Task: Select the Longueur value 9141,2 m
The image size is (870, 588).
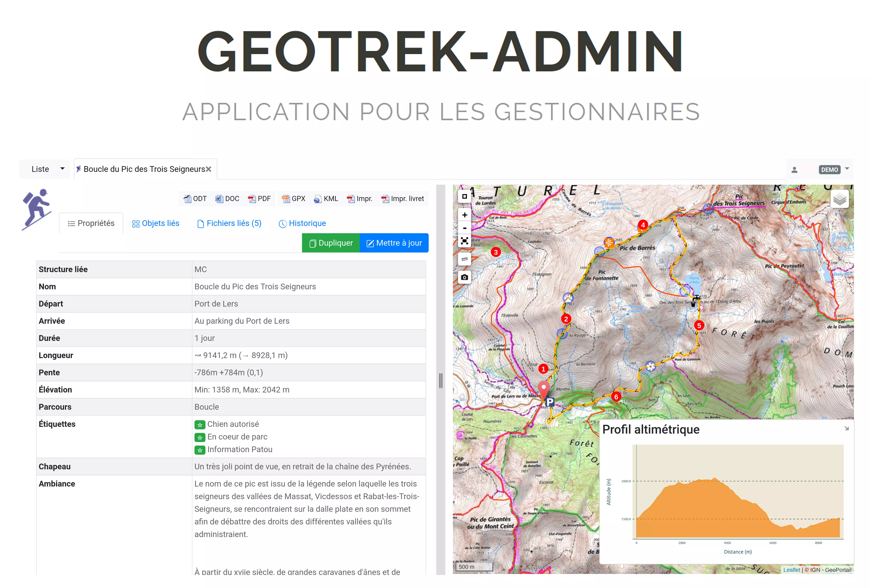Action: (241, 356)
